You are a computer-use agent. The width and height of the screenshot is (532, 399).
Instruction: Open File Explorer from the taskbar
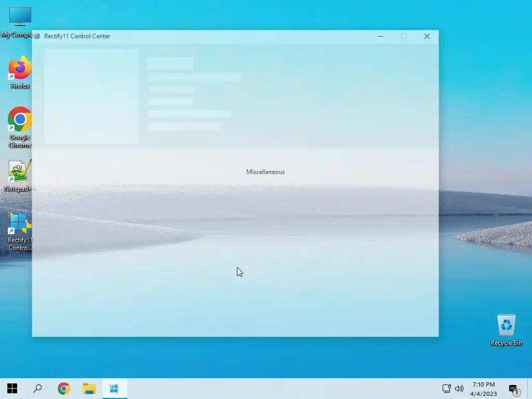tap(89, 389)
